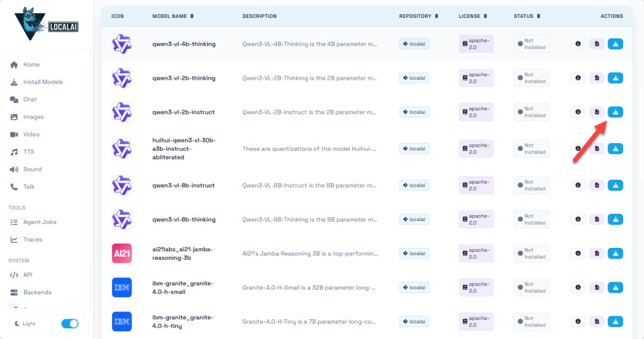Click the LocalAI logo
The height and width of the screenshot is (339, 644).
pos(47,24)
